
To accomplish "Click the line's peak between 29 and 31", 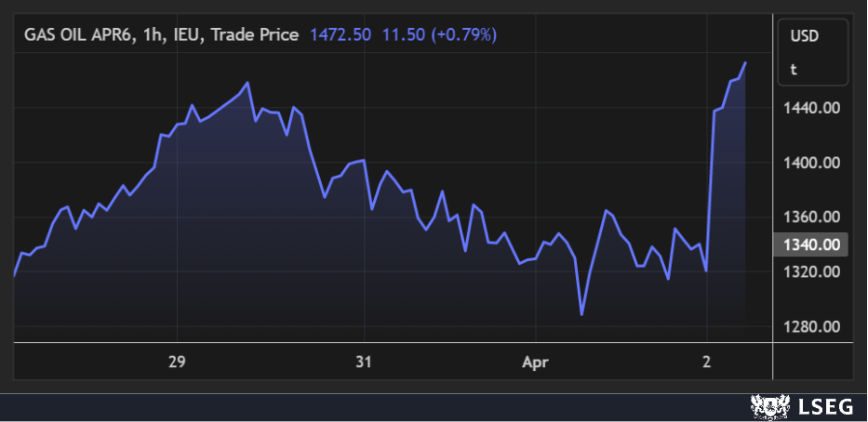I will click(x=247, y=83).
